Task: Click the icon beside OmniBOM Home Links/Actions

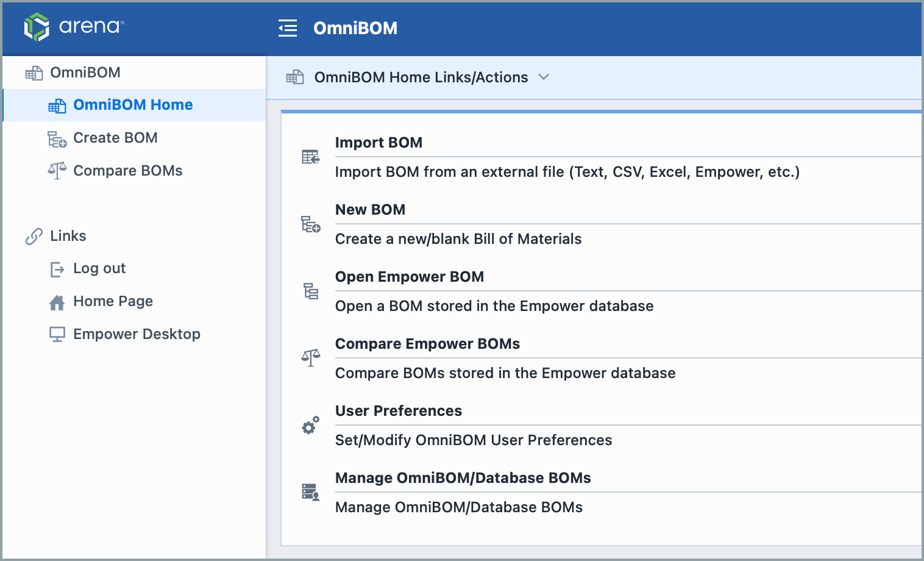Action: [295, 77]
